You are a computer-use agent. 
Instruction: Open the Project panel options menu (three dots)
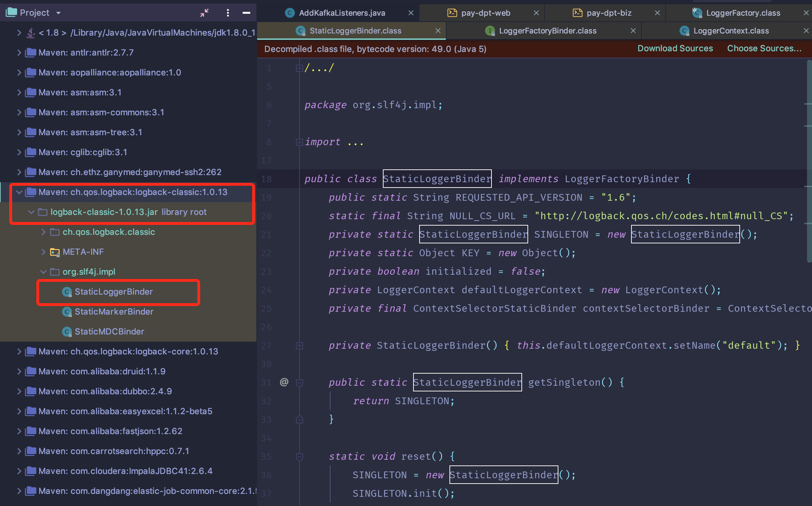coord(228,13)
